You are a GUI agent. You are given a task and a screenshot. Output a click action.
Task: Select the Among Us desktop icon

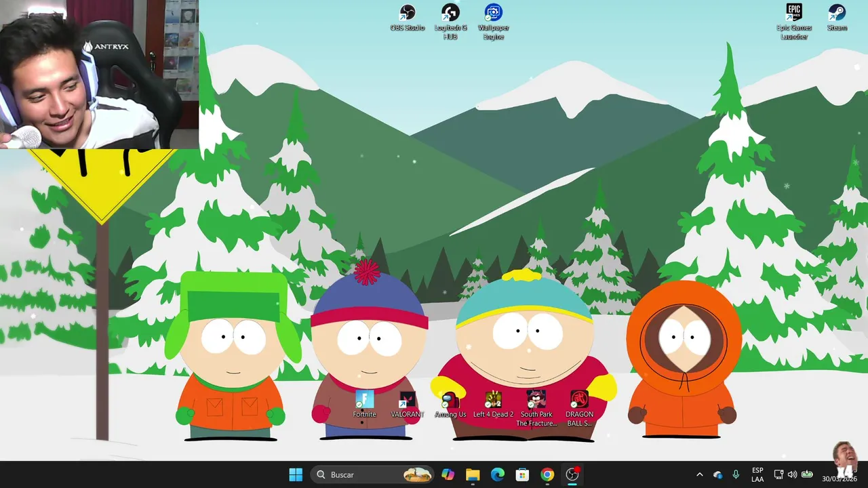coord(450,405)
